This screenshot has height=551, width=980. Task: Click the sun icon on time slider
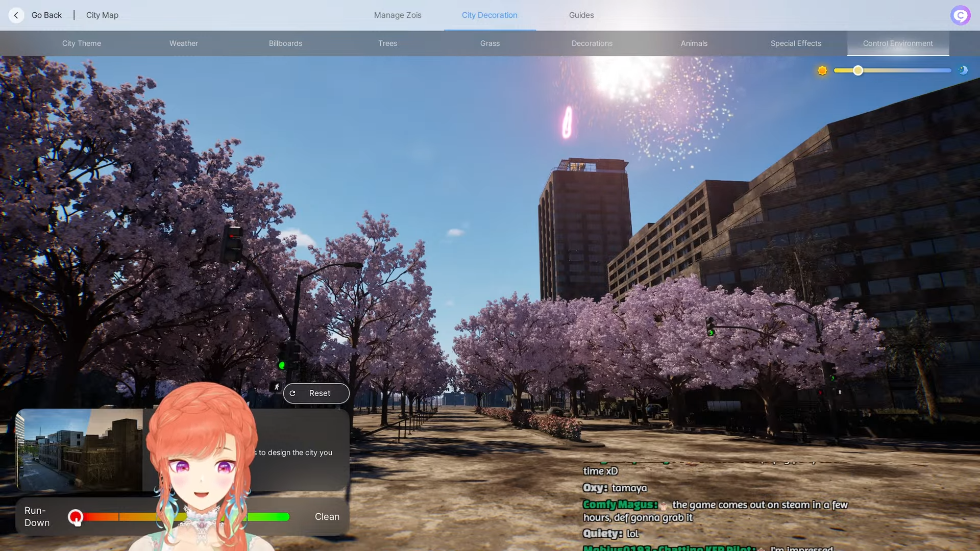click(x=822, y=70)
